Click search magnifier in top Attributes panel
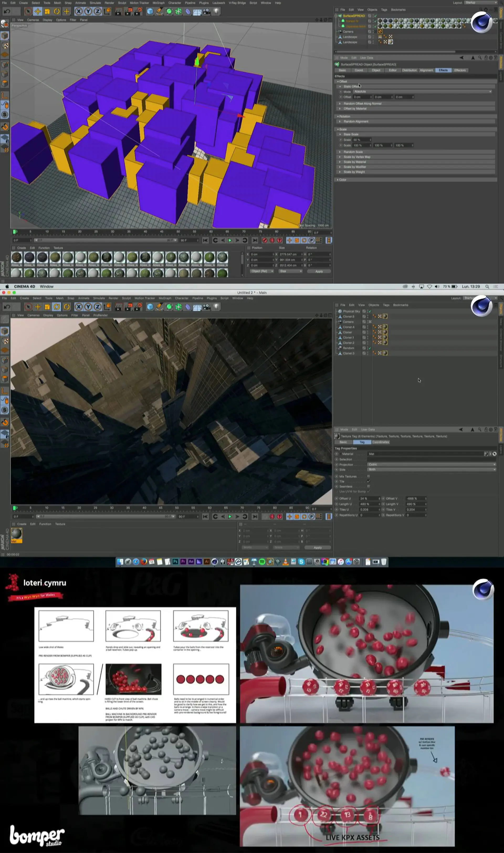The image size is (504, 853). [x=480, y=58]
